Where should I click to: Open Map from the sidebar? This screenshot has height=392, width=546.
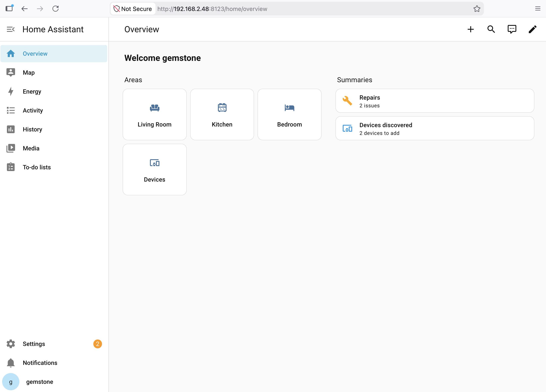[x=54, y=73]
